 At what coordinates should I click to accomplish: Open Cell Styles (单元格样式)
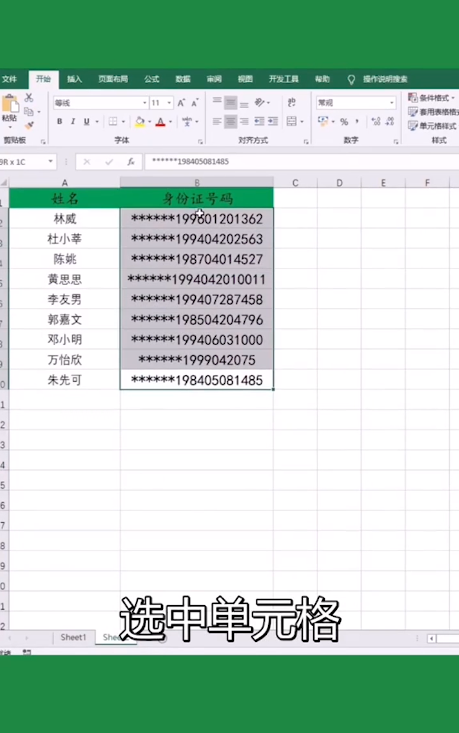pos(432,126)
